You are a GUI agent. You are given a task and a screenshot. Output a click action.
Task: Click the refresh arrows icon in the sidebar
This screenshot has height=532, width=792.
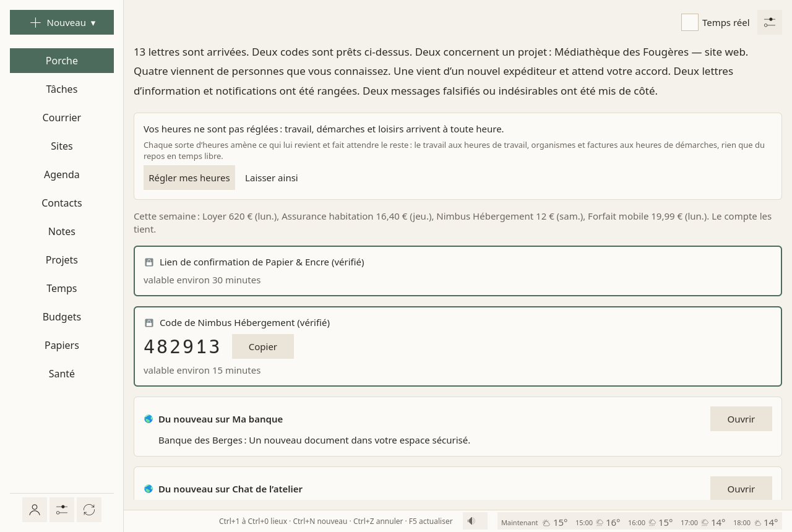tap(89, 510)
